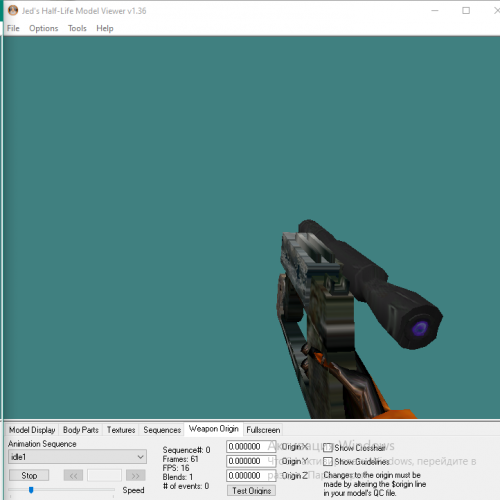Step to previous frame with << button
The width and height of the screenshot is (500, 500).
click(x=73, y=475)
